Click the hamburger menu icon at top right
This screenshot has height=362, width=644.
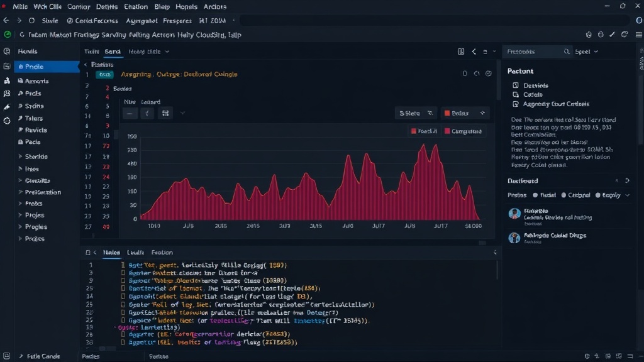pyautogui.click(x=639, y=35)
